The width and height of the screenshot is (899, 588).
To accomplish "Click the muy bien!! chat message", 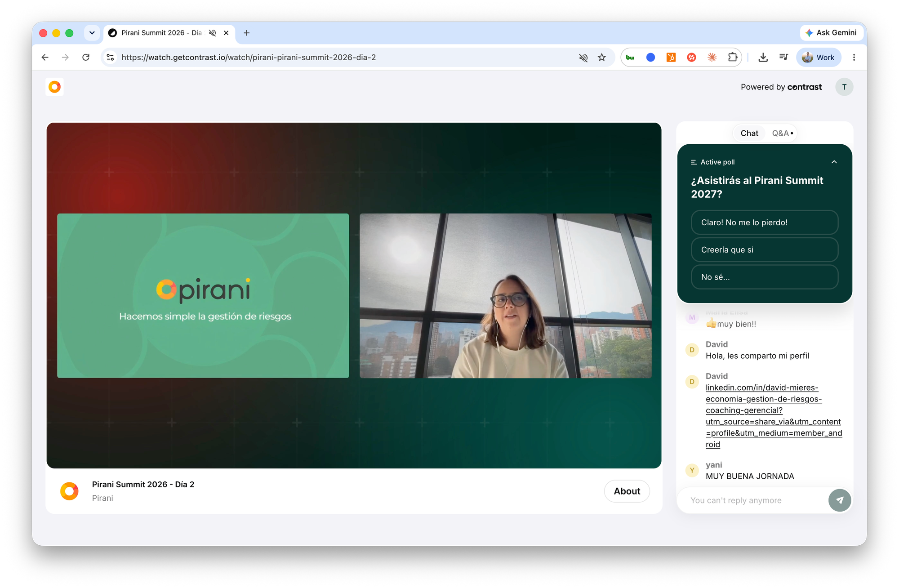I will (x=731, y=324).
